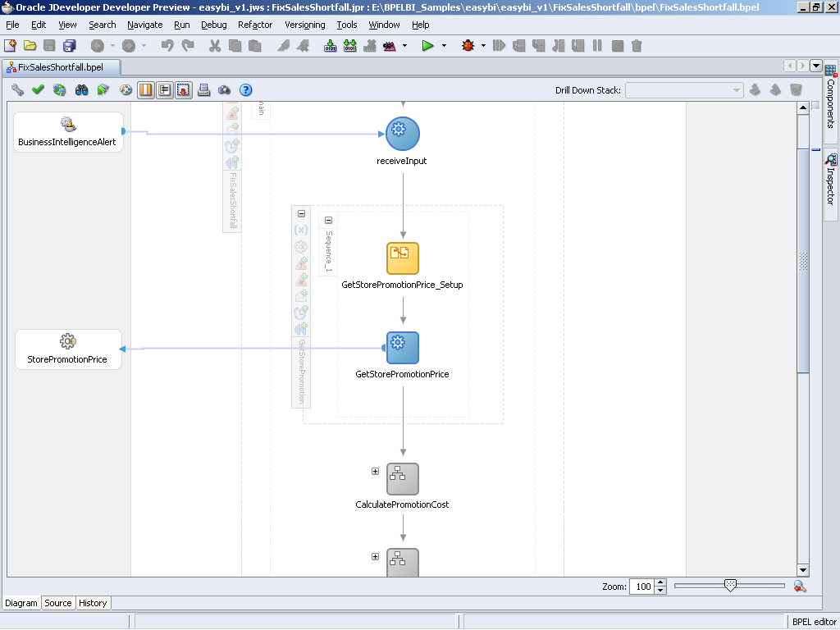This screenshot has height=630, width=840.
Task: Collapse the Sequence_1 block
Action: click(x=328, y=220)
